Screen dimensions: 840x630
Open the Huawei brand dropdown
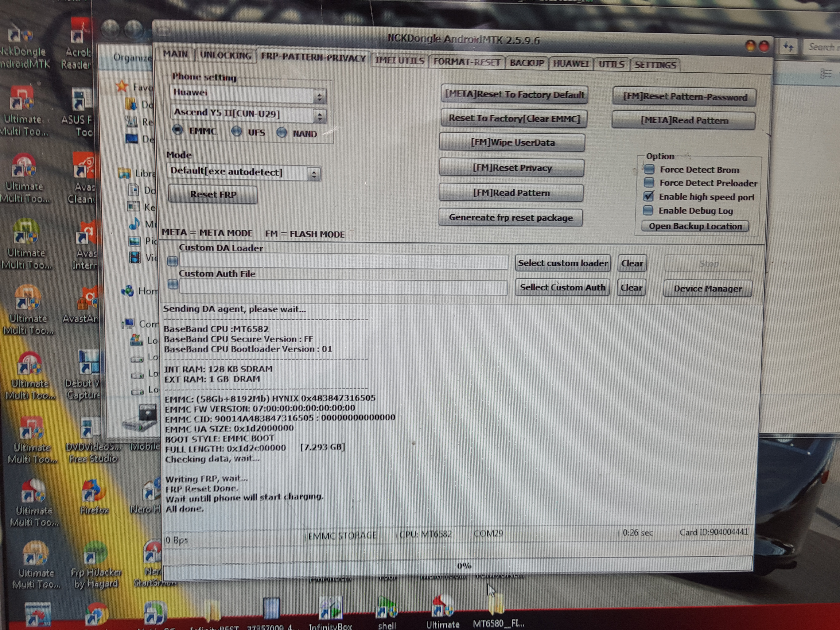point(319,96)
